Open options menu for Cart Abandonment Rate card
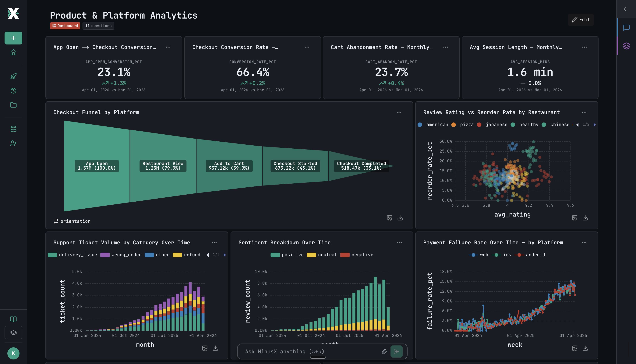The width and height of the screenshot is (636, 364). click(446, 47)
